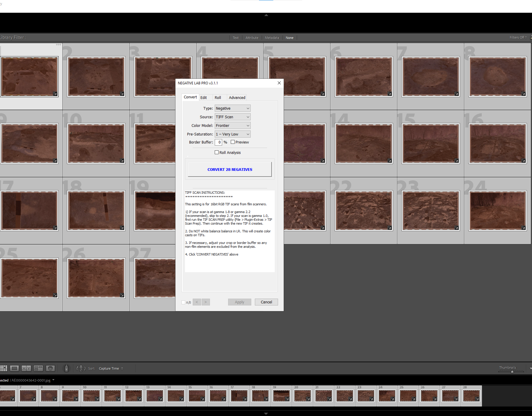This screenshot has width=532, height=416.
Task: Enable the Preview checkbox
Action: (233, 142)
